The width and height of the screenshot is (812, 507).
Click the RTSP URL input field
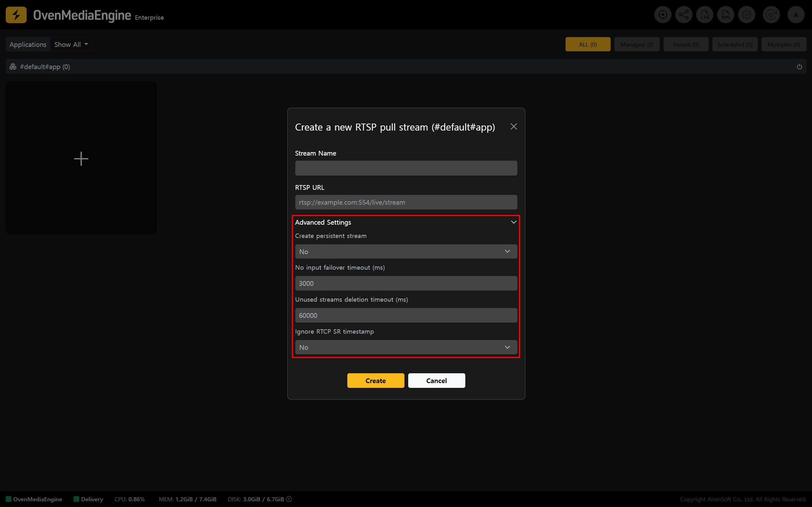406,202
